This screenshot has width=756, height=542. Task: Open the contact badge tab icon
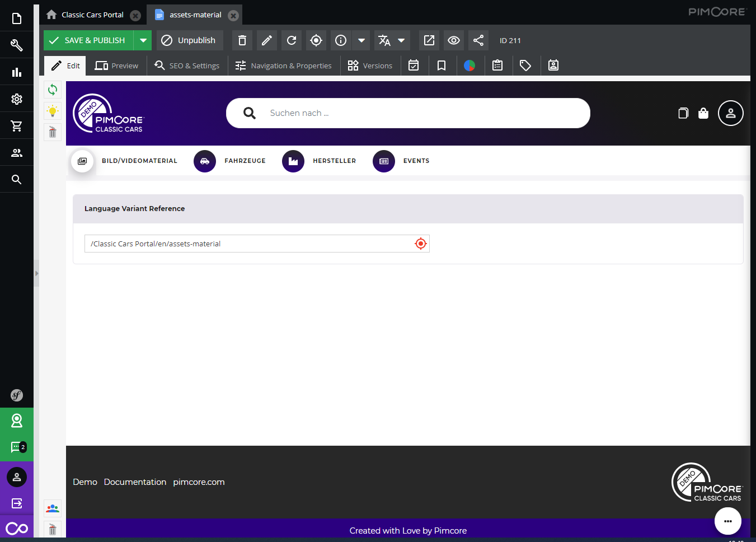[553, 66]
